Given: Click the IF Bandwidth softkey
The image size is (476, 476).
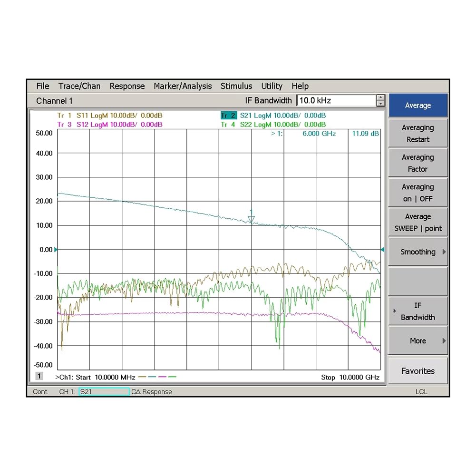Looking at the screenshot, I should pos(418,311).
